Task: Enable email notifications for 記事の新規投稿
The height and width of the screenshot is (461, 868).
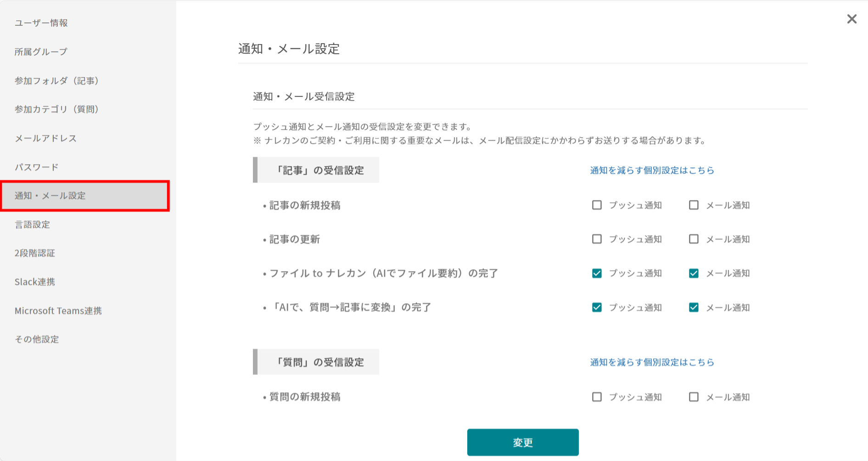Action: pos(694,205)
